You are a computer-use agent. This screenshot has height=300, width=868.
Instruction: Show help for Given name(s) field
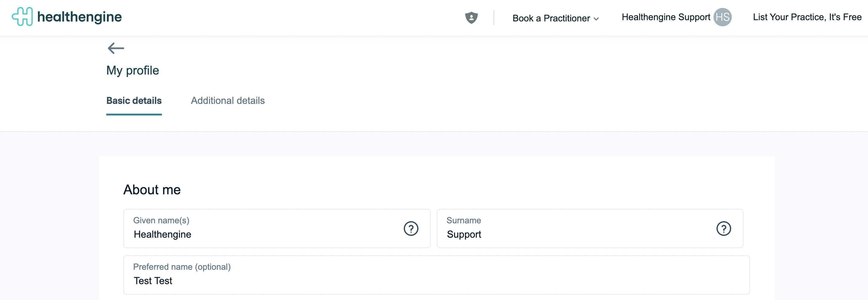coord(411,229)
